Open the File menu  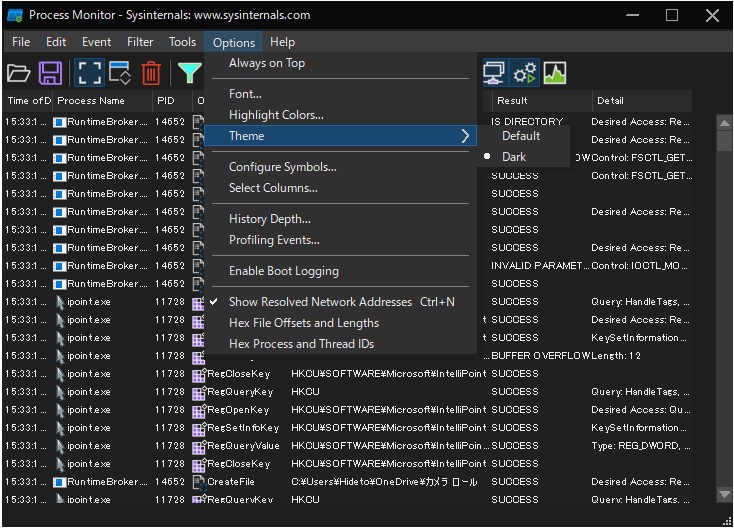(x=21, y=42)
